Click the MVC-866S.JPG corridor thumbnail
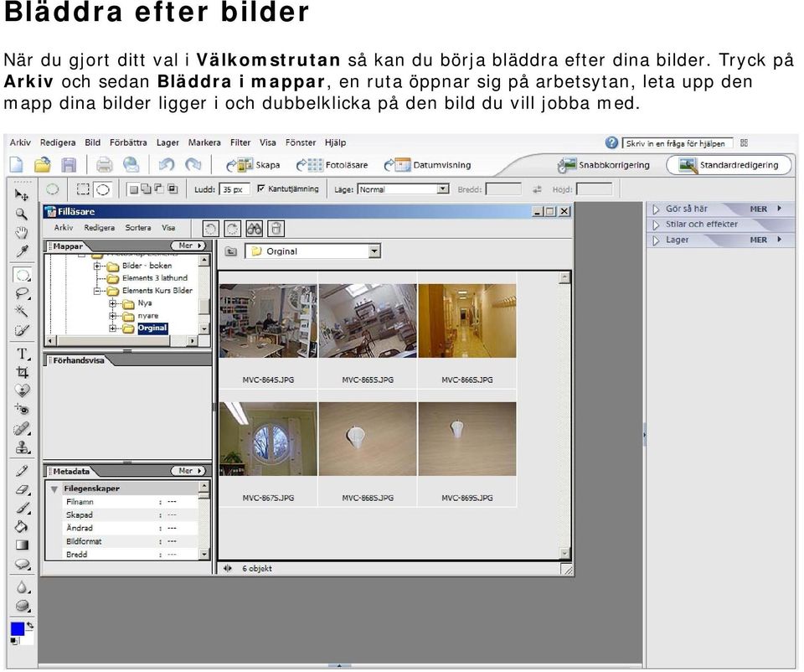This screenshot has height=672, width=804. [x=467, y=321]
